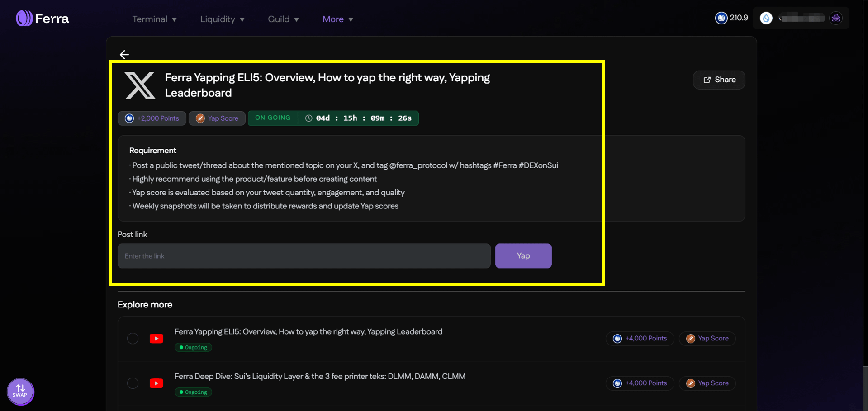Click the +4,000 Points text in Ferra Yapping row
The image size is (868, 411).
click(646, 338)
